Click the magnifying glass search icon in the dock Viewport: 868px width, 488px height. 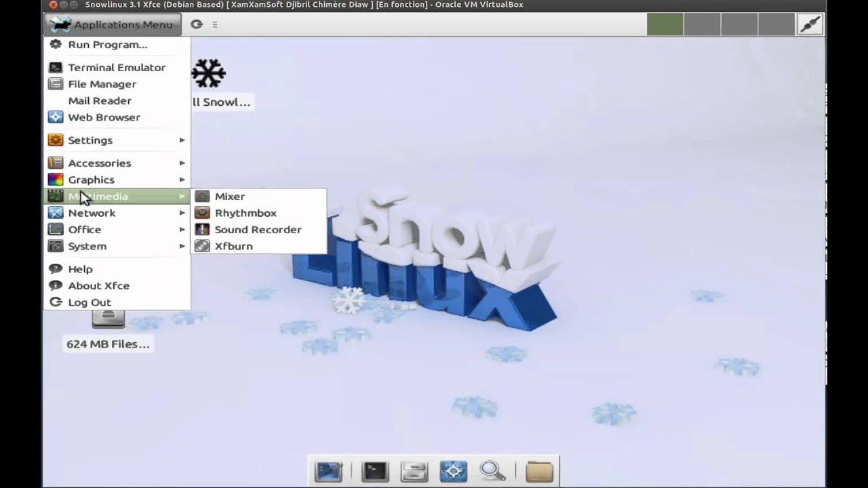pyautogui.click(x=492, y=471)
